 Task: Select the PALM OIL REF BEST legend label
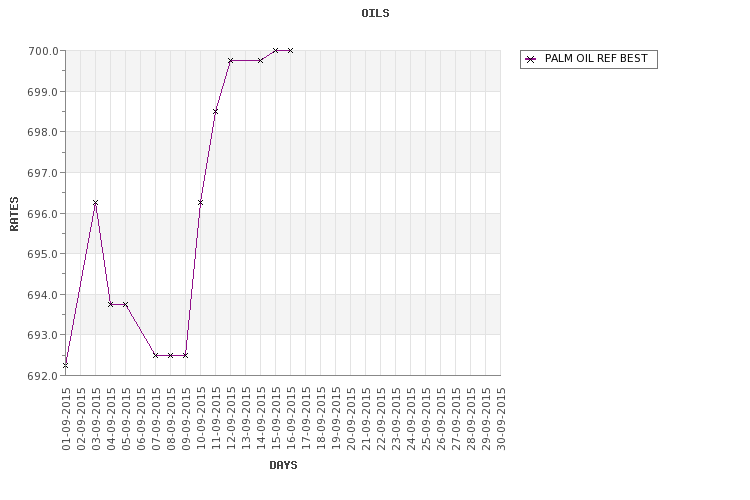[x=596, y=58]
